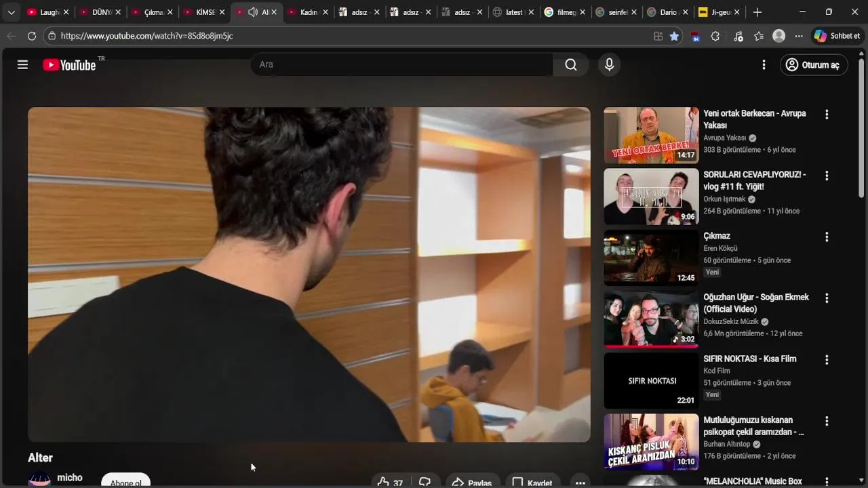Open title Yeni ortak Berkecan - Avrupa Yakası

pos(755,119)
